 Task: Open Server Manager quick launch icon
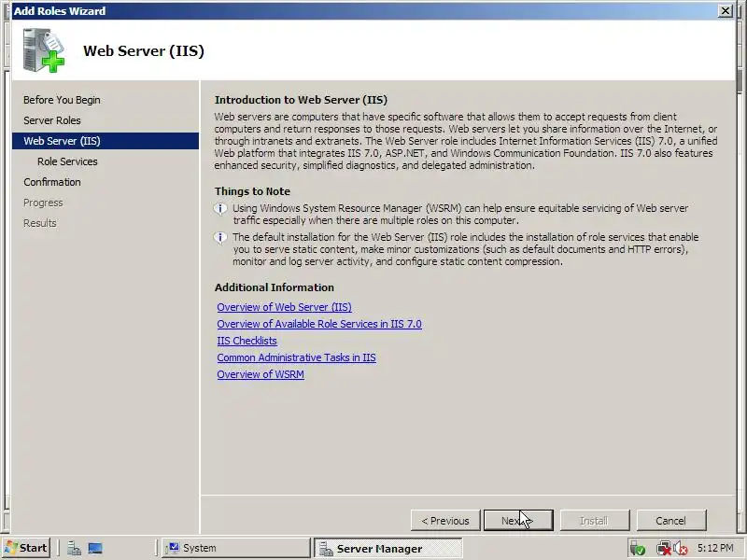tap(74, 549)
